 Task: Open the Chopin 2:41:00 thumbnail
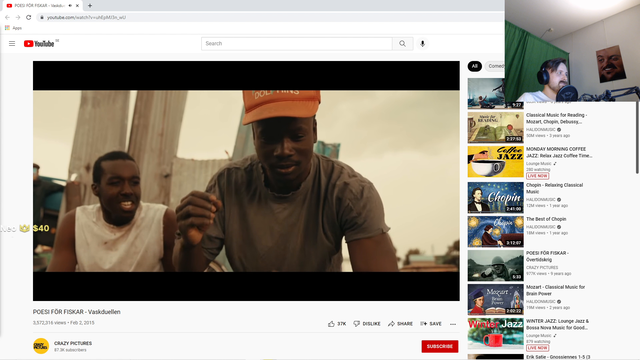tap(496, 198)
